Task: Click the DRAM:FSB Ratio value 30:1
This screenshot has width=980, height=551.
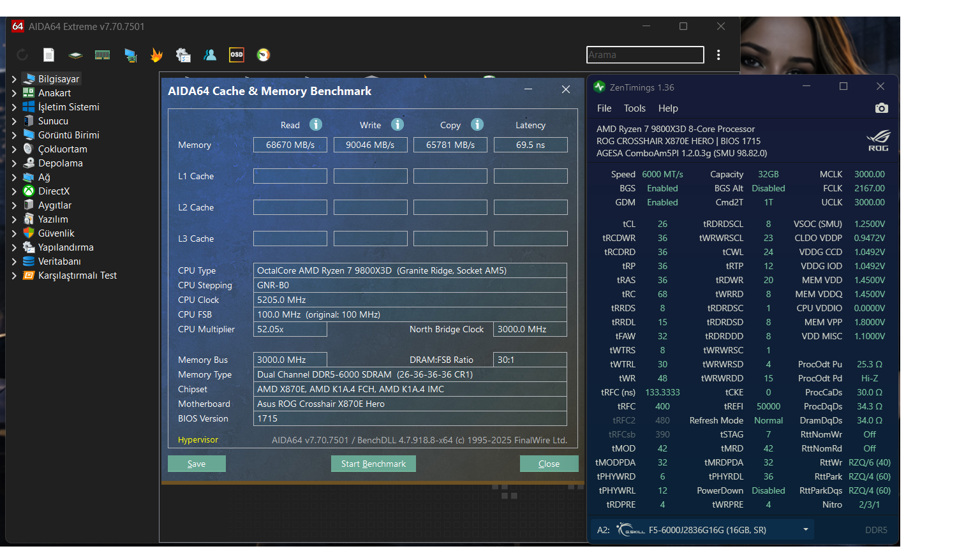Action: click(x=530, y=360)
